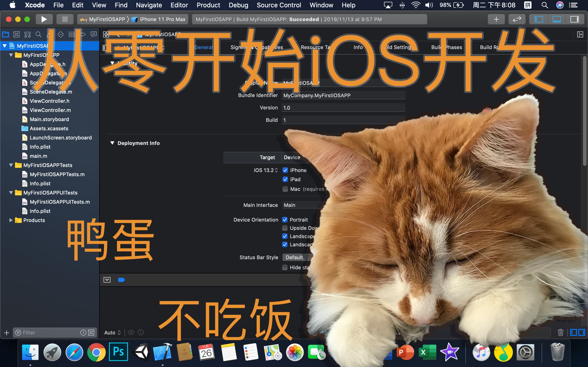Viewport: 588px width, 367px height.
Task: Open the iOS 13.2 version dropdown
Action: coord(277,170)
